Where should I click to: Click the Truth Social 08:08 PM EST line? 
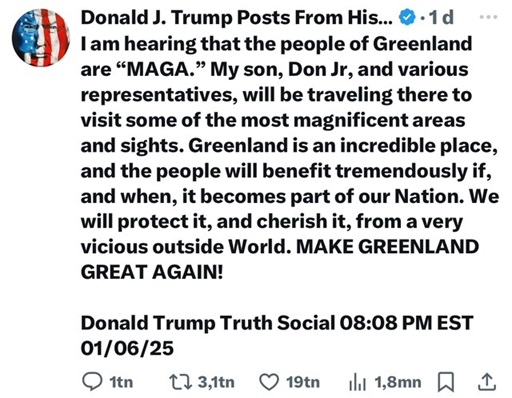click(x=277, y=323)
